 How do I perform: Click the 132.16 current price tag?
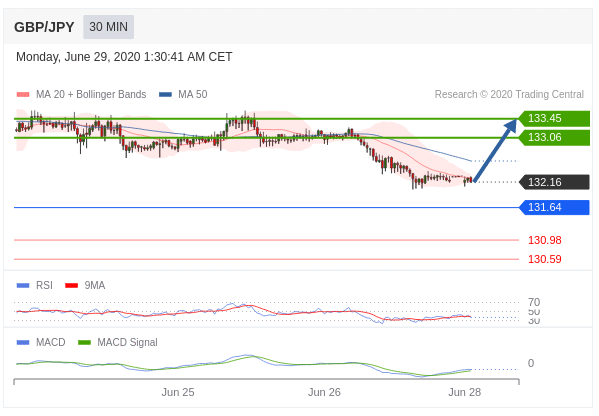pos(554,182)
